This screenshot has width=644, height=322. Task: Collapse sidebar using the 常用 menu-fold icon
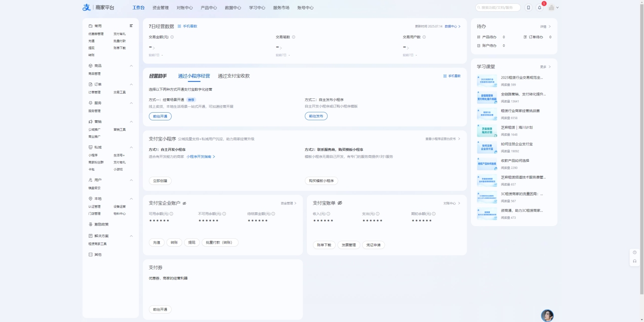point(131,26)
